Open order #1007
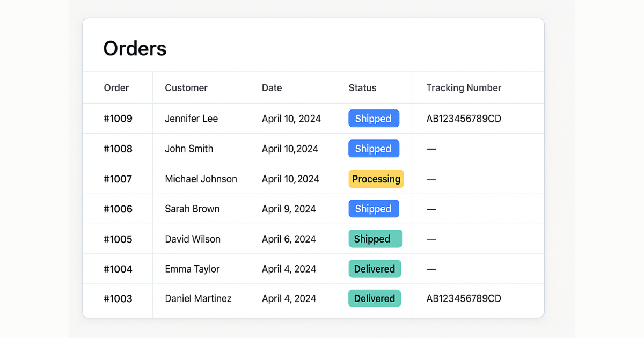644x338 pixels. [118, 179]
